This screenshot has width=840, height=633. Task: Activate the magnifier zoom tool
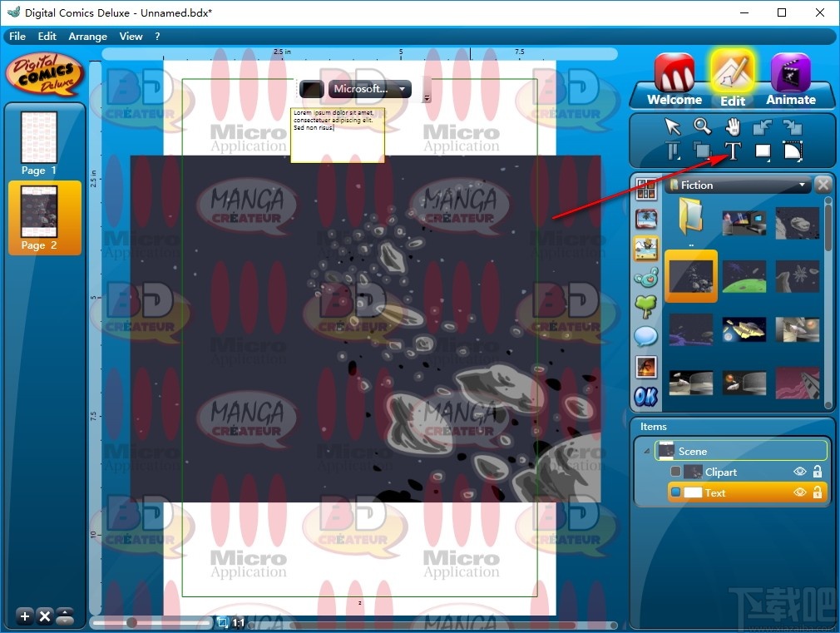[702, 126]
